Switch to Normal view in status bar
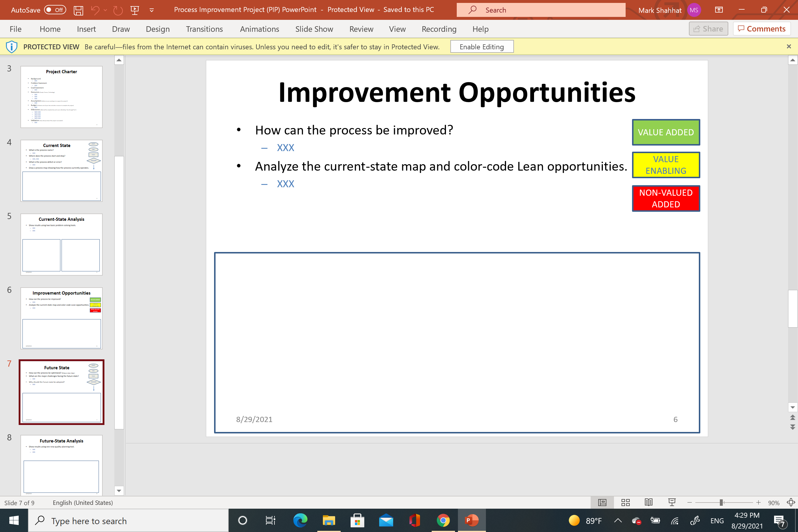This screenshot has height=532, width=798. click(602, 503)
